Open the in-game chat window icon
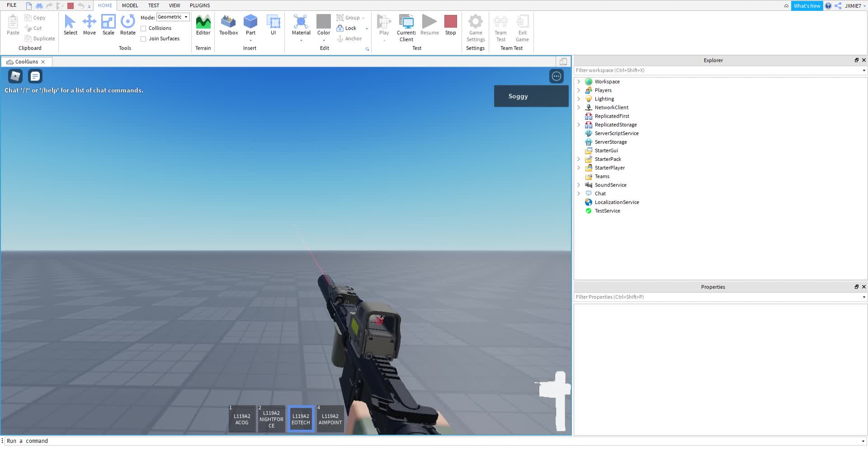The height and width of the screenshot is (461, 868). pyautogui.click(x=35, y=76)
